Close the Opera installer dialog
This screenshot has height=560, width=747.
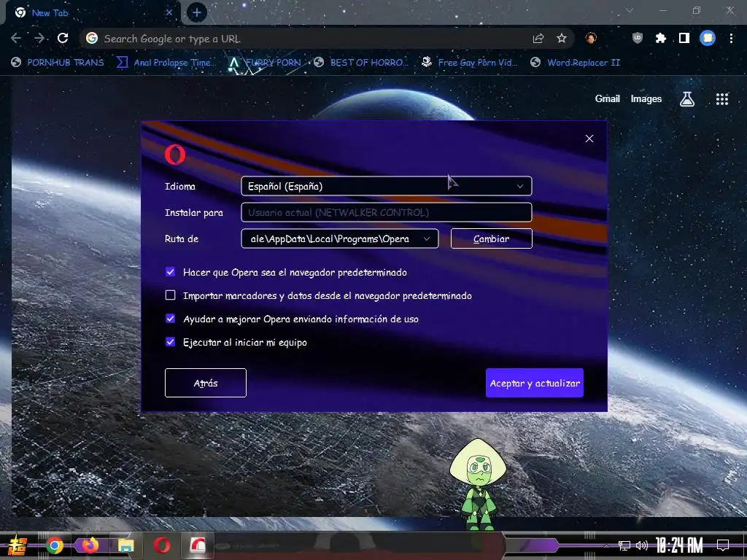coord(589,139)
